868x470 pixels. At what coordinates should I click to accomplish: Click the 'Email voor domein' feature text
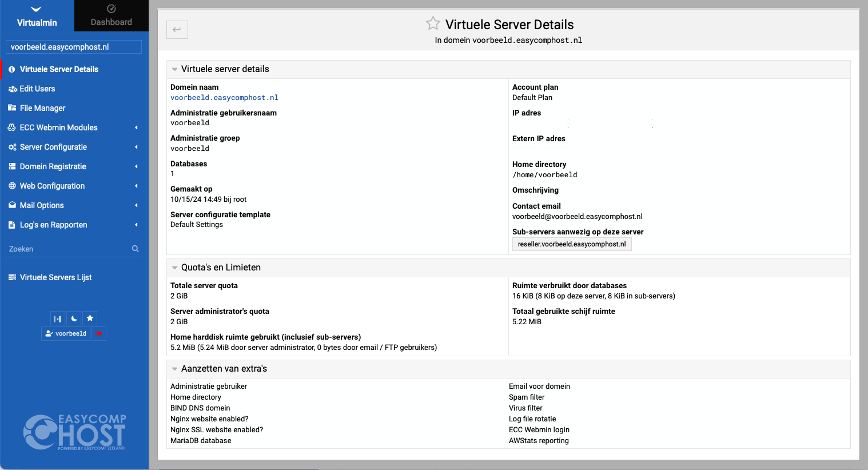[x=539, y=387]
